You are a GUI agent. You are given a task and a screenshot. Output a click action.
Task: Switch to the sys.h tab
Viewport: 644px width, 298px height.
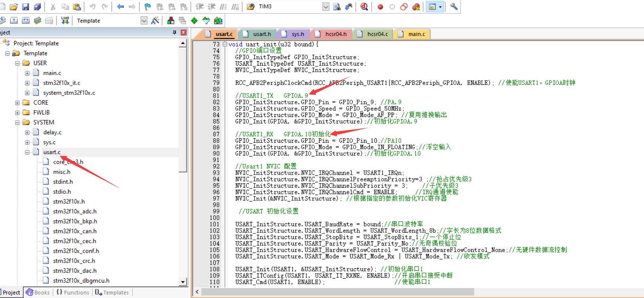point(293,34)
